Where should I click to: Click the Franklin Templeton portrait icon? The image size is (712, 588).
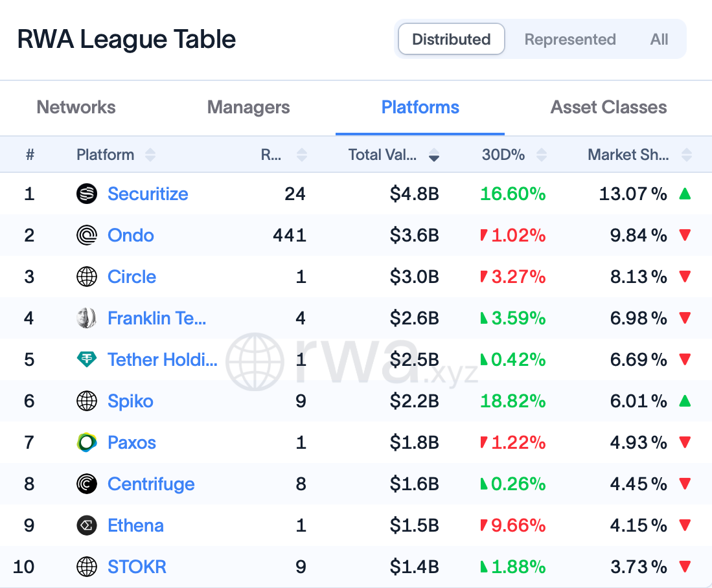coord(86,318)
